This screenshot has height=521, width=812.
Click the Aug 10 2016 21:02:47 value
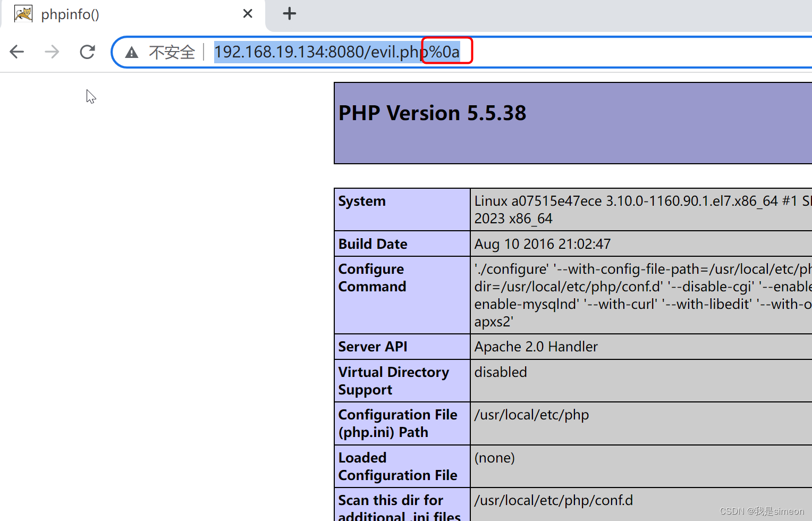pyautogui.click(x=543, y=244)
